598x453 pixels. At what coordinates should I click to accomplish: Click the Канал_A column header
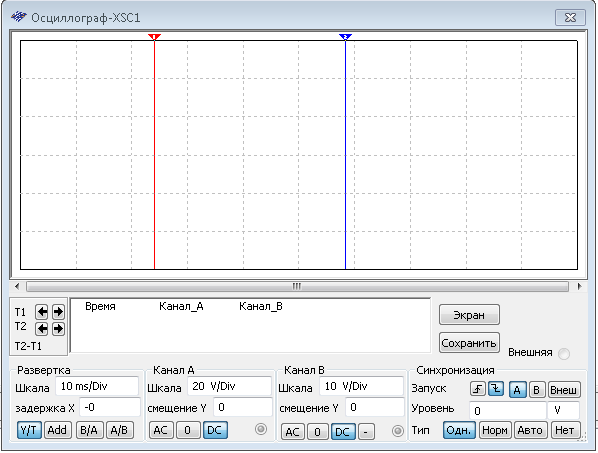[x=181, y=306]
